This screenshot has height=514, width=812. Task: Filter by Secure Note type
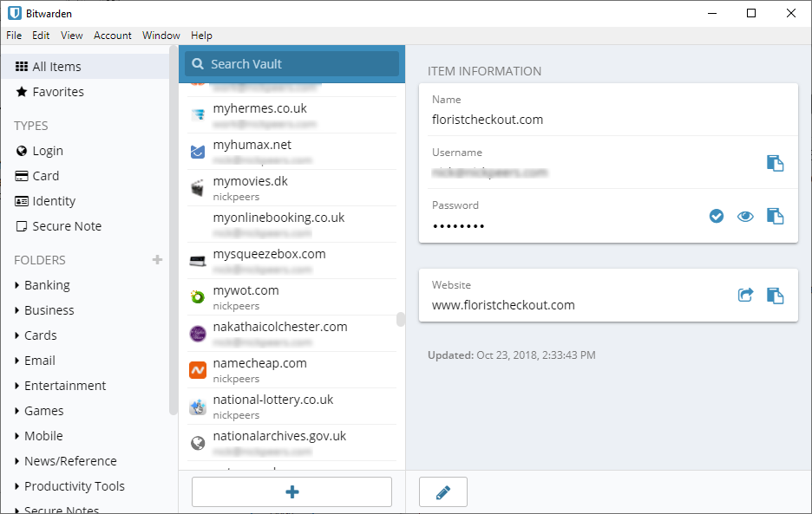tap(67, 226)
